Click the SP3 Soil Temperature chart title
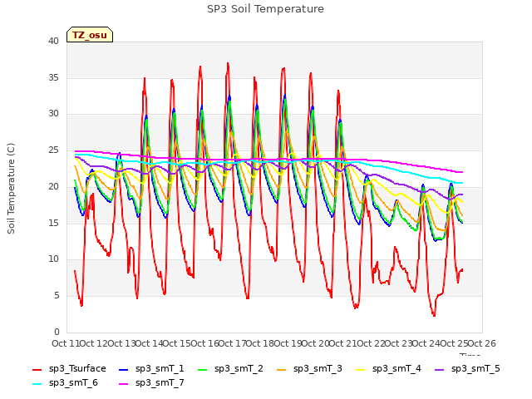The width and height of the screenshot is (532, 399). [x=265, y=9]
